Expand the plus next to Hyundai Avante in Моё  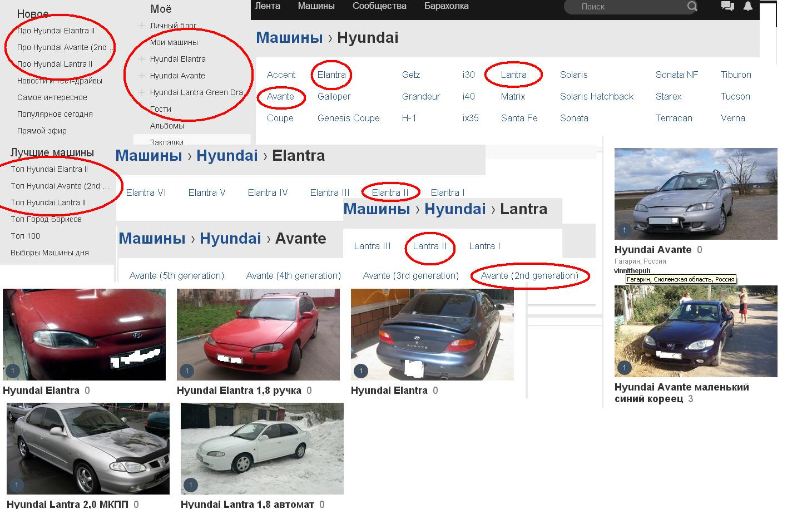pos(142,76)
